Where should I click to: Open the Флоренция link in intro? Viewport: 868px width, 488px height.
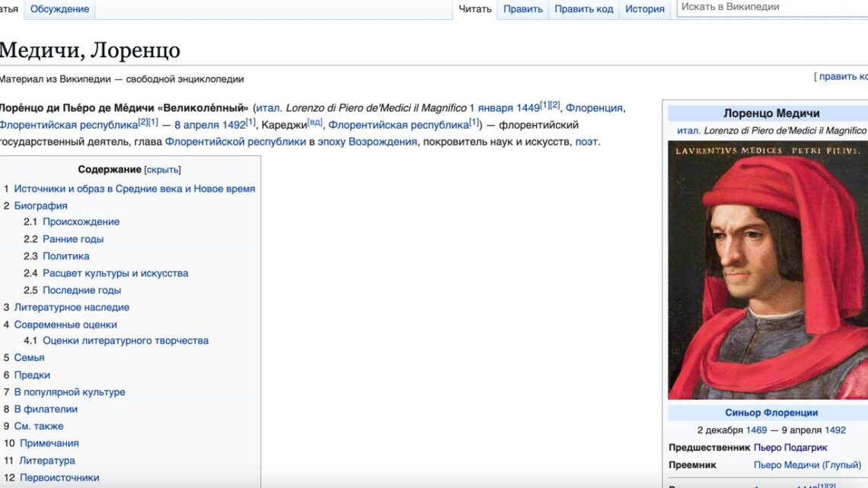(x=594, y=108)
